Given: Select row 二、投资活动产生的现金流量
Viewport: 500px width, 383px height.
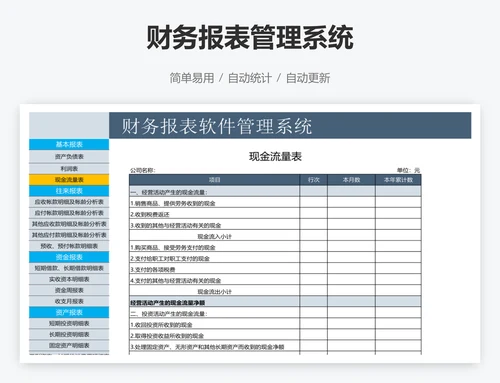Looking at the screenshot, I should pos(275,313).
